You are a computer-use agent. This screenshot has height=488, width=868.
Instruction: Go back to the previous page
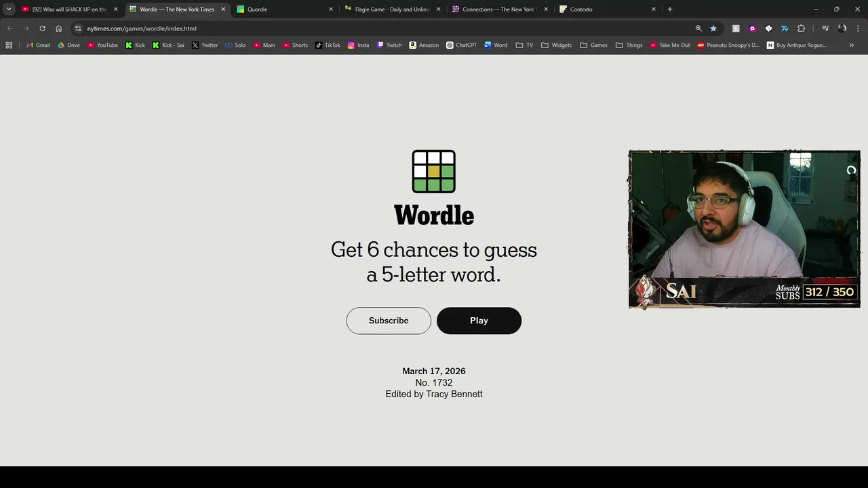9,28
